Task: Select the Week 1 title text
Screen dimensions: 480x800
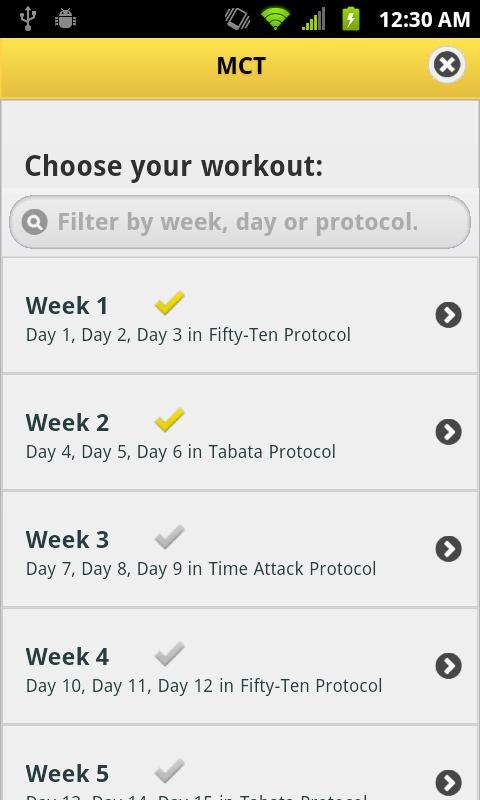Action: pyautogui.click(x=67, y=306)
